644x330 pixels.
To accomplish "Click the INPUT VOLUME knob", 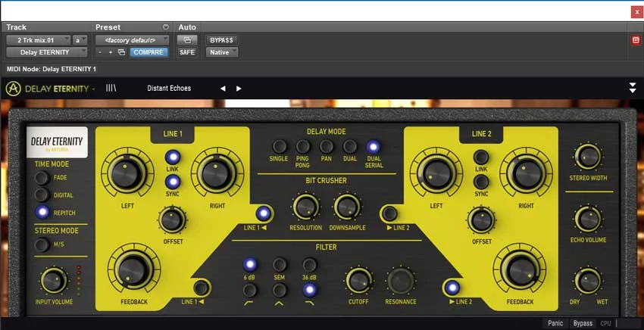I will tap(54, 281).
